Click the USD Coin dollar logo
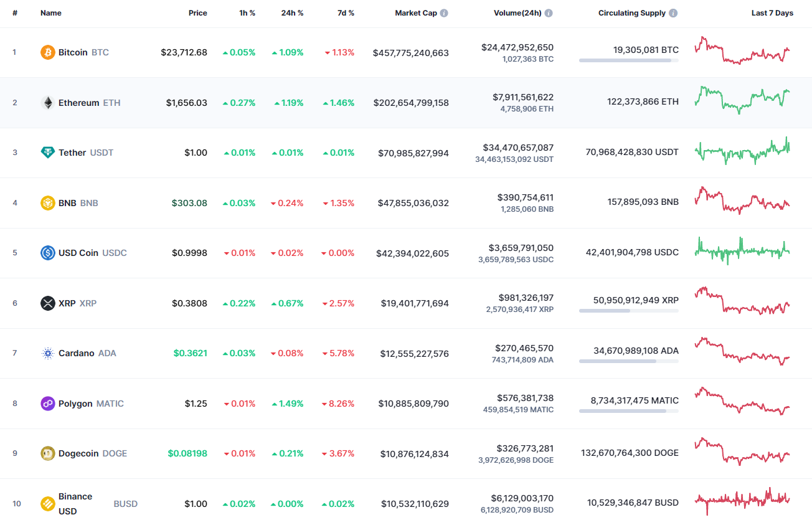812x525 pixels. click(49, 253)
